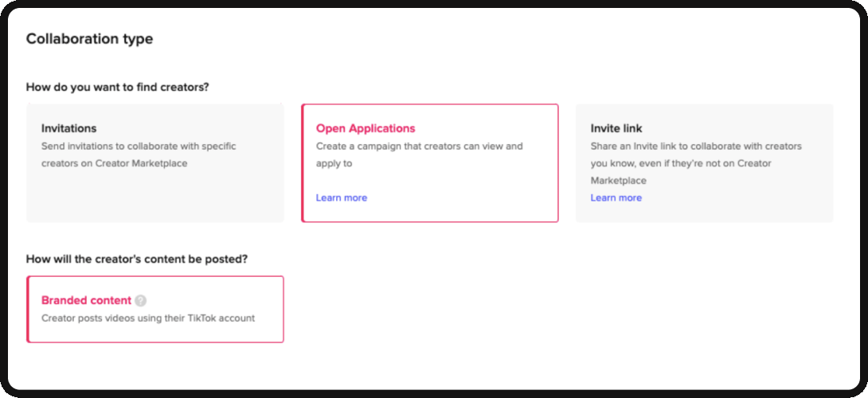Click 'Creator posts videos using their TikTok account' text
This screenshot has height=398, width=868.
pos(148,318)
